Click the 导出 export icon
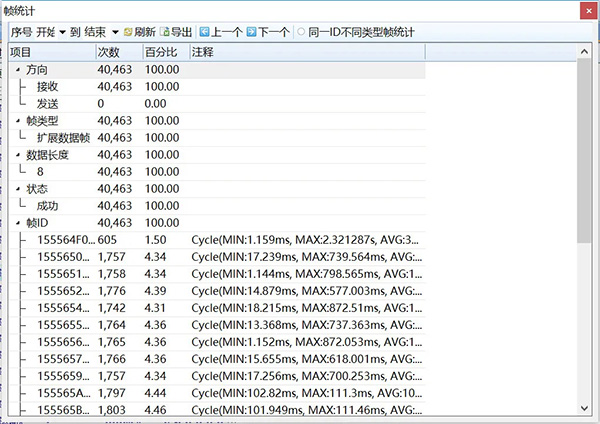Viewport: 600px width, 424px height. [x=165, y=32]
